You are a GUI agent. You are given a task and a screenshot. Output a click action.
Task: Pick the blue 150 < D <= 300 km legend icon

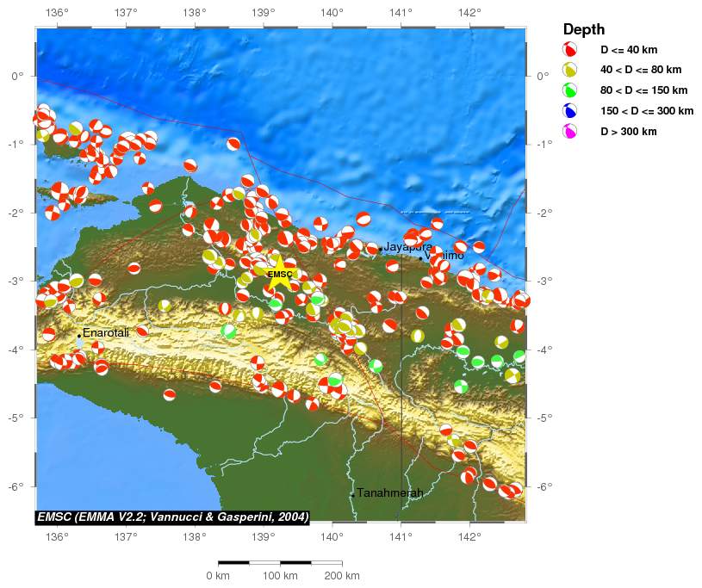(570, 111)
